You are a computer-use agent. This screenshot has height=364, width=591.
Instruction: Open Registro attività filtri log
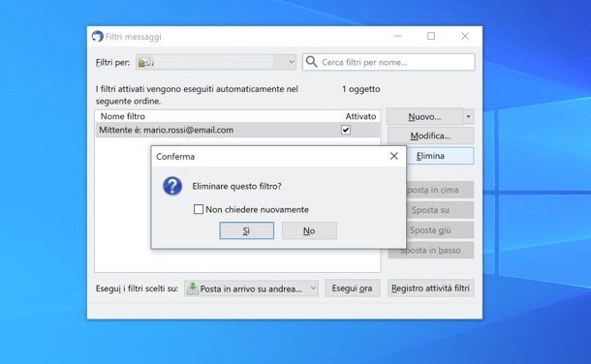(x=430, y=288)
